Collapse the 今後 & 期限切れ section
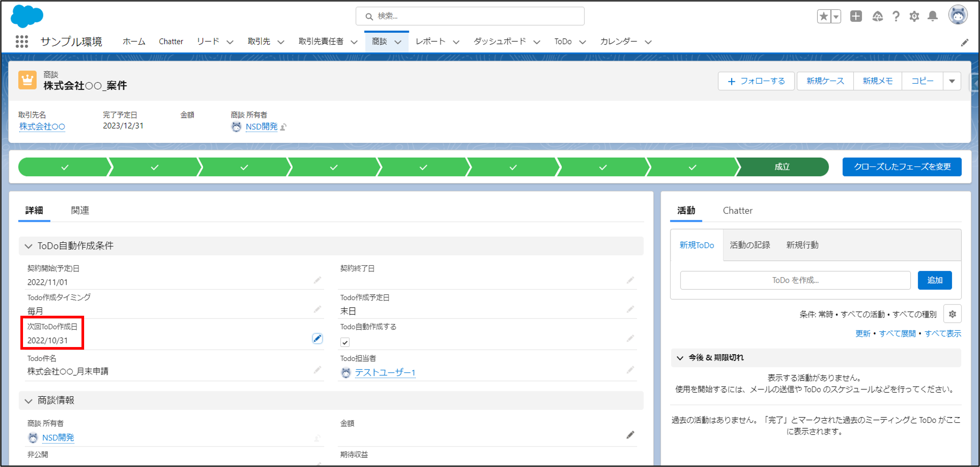 [x=680, y=358]
